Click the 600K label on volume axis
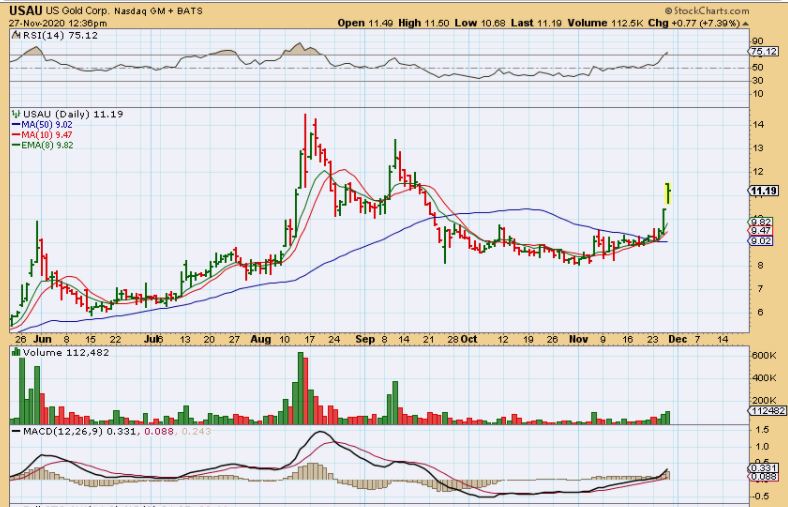The height and width of the screenshot is (507, 788). tap(764, 356)
